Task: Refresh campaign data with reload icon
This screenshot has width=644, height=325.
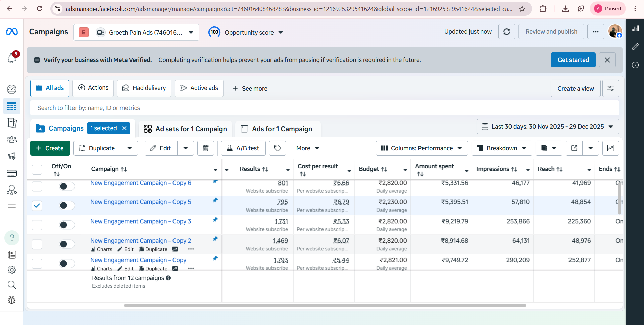Action: pyautogui.click(x=506, y=32)
